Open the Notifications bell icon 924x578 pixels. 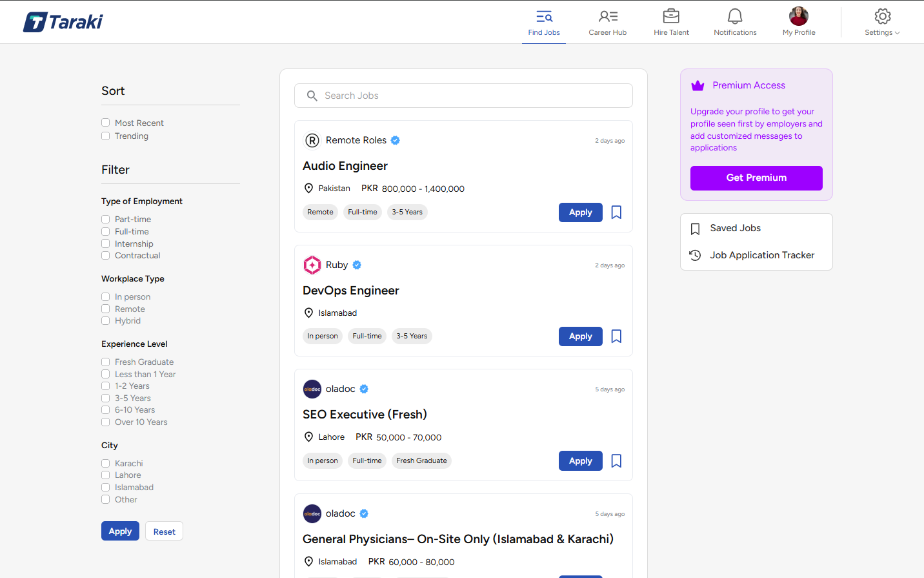tap(735, 17)
